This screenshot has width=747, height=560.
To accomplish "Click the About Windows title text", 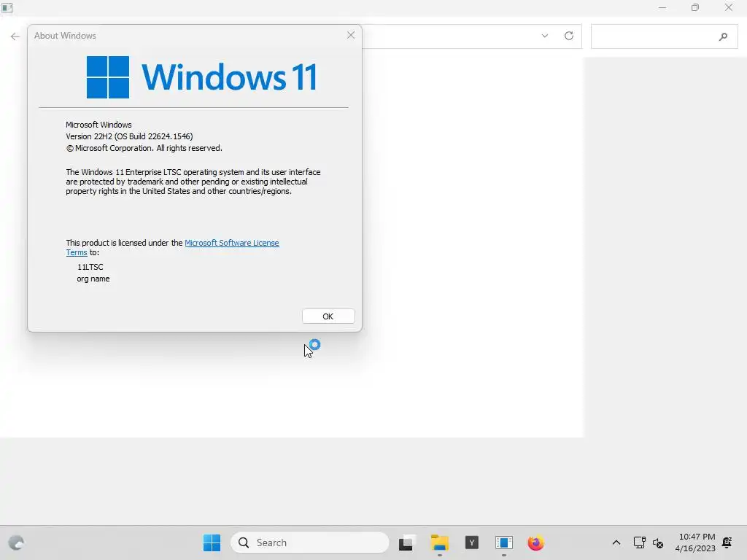I will 65,36.
